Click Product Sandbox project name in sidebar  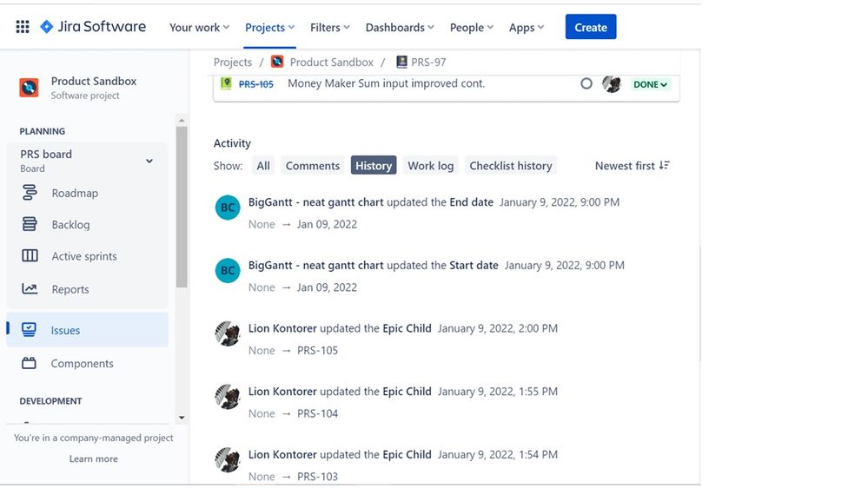(94, 81)
